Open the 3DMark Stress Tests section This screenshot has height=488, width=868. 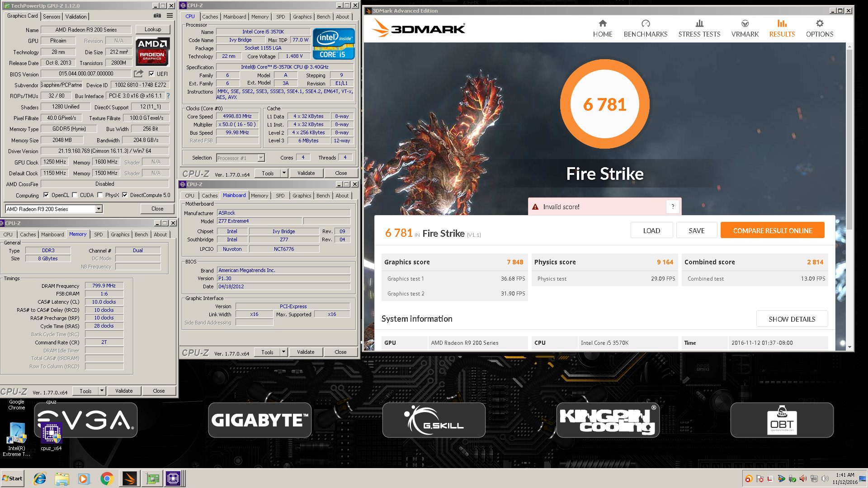(699, 28)
